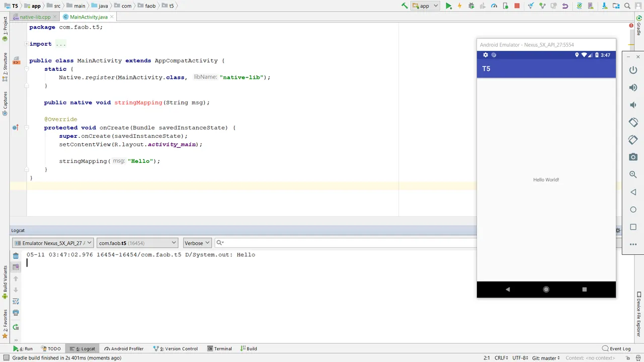This screenshot has height=362, width=644.
Task: Close the MainActivity.java tab
Action: pos(112,17)
